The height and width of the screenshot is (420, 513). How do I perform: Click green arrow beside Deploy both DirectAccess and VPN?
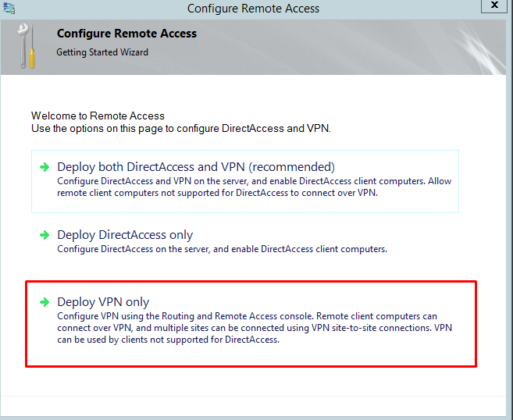45,167
